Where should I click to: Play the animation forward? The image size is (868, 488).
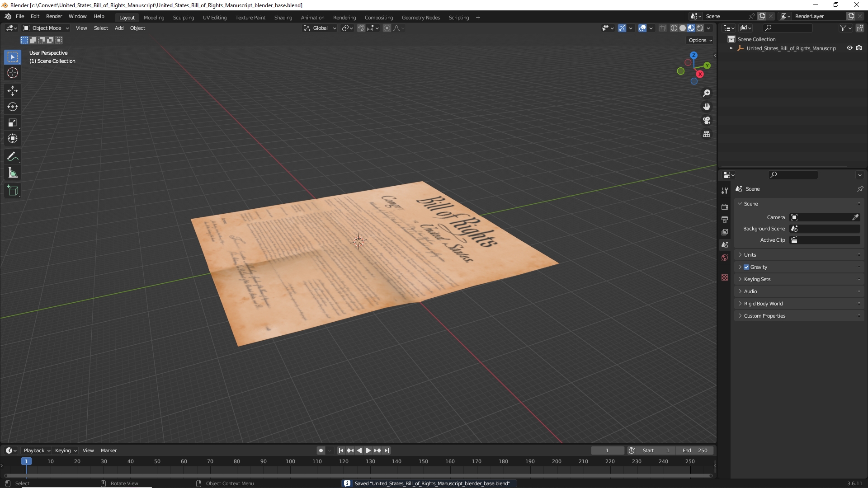368,450
